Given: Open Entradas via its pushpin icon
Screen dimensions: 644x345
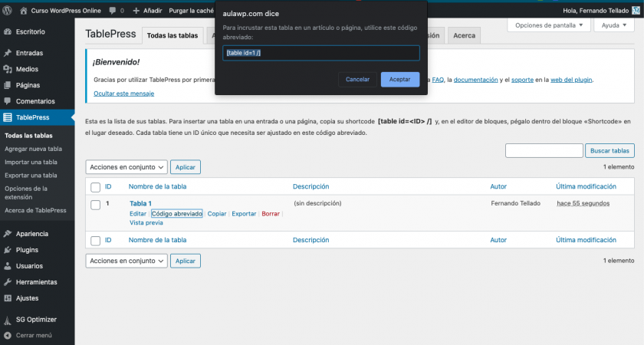Looking at the screenshot, I should (8, 54).
